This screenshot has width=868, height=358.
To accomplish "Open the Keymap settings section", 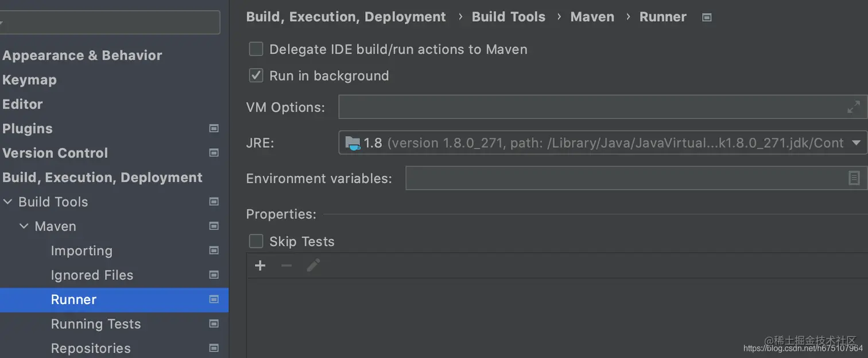I will 29,80.
